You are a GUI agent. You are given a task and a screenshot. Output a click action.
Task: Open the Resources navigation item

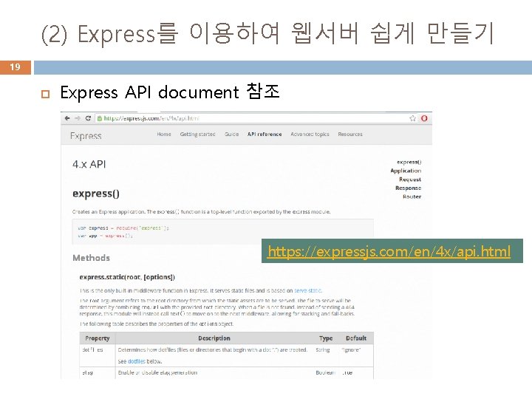[x=350, y=134]
